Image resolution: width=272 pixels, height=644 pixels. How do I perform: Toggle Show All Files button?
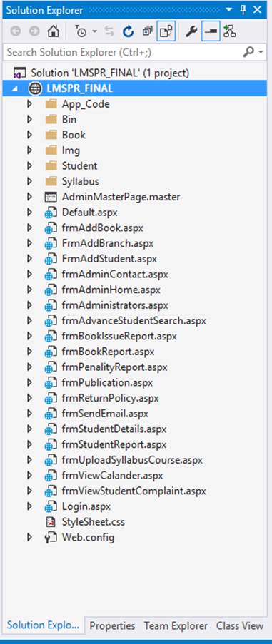166,31
